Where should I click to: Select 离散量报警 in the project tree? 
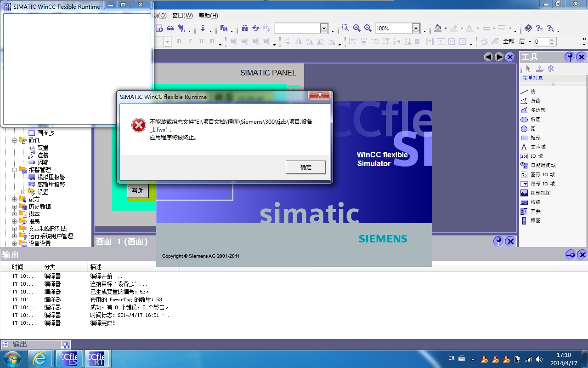[x=51, y=184]
